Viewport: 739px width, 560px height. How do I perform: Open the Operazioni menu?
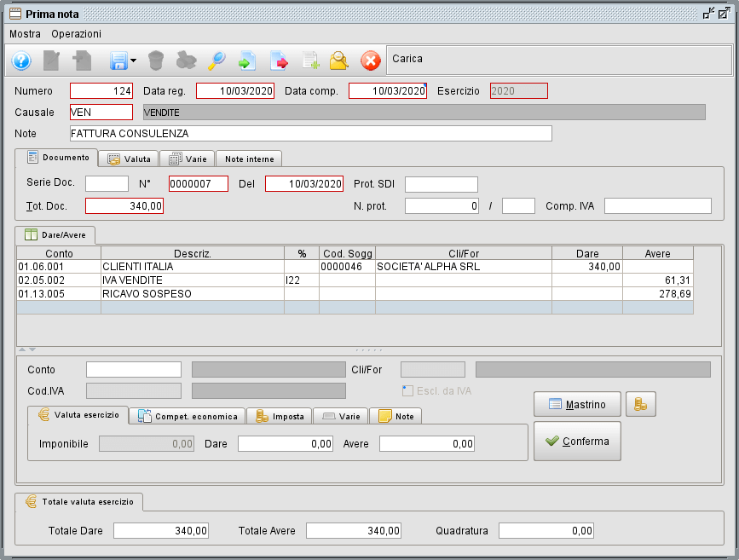point(76,34)
